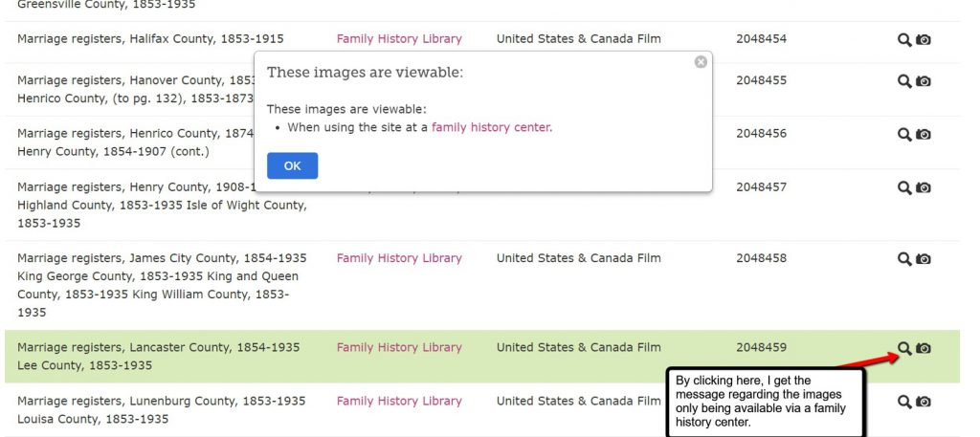Click the camera icon in Lunenburg County row
This screenshot has width=980, height=437.
coord(924,402)
